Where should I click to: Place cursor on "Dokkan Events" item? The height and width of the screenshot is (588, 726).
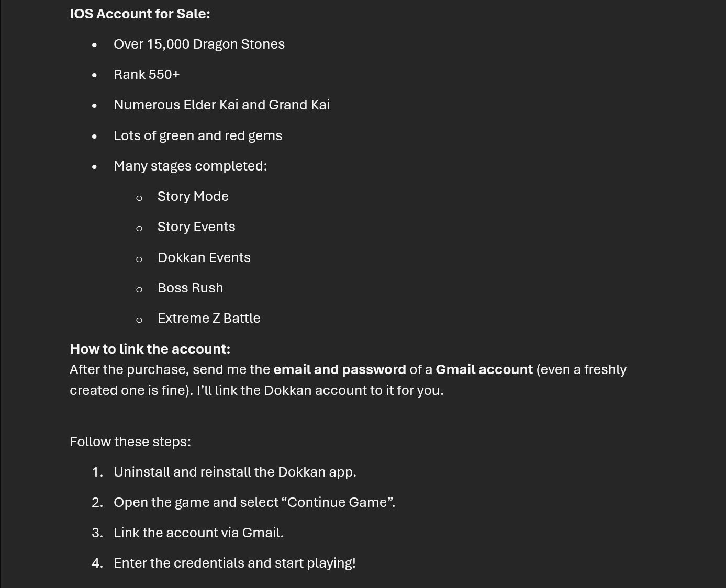coord(204,258)
